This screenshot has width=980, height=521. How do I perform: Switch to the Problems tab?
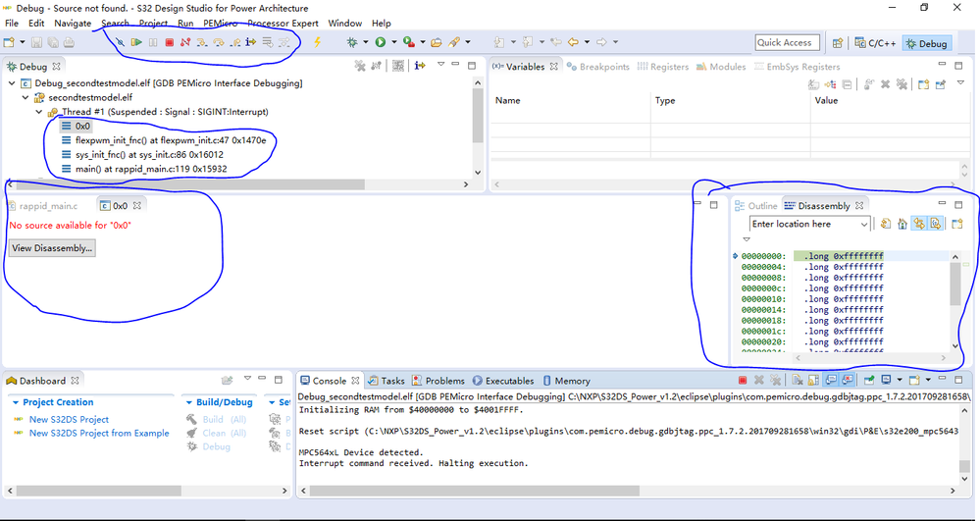[438, 381]
